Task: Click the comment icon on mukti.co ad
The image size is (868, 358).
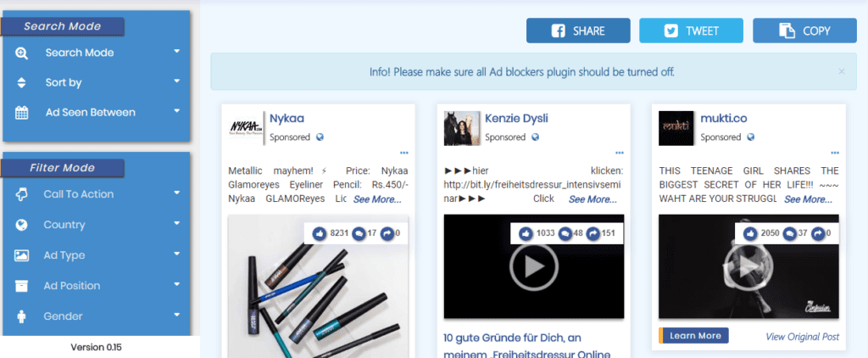Action: pyautogui.click(x=789, y=233)
